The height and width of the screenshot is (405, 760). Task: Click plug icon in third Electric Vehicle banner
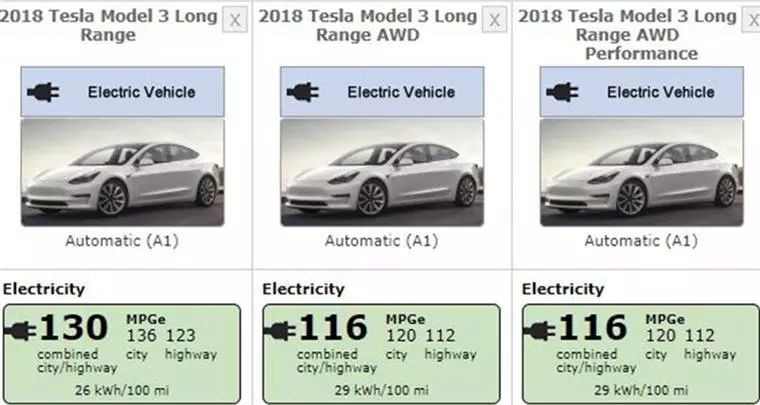[x=562, y=92]
